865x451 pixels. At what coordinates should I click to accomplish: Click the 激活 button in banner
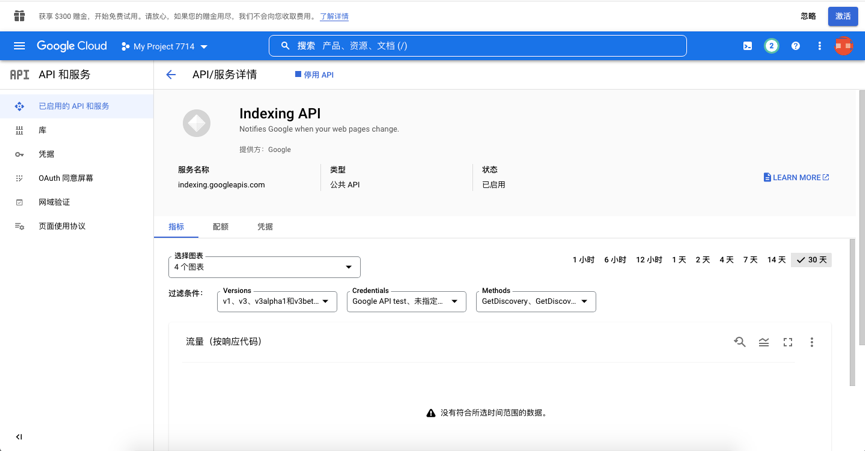pos(843,16)
